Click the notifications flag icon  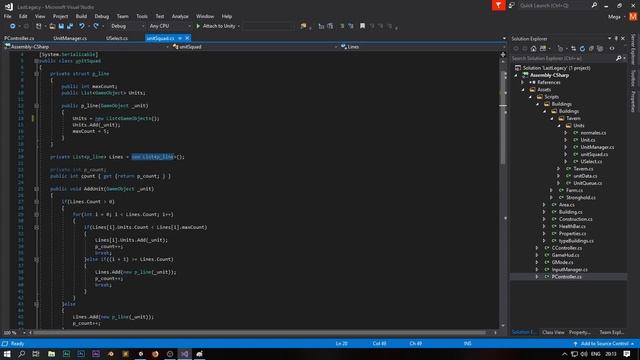click(498, 5)
